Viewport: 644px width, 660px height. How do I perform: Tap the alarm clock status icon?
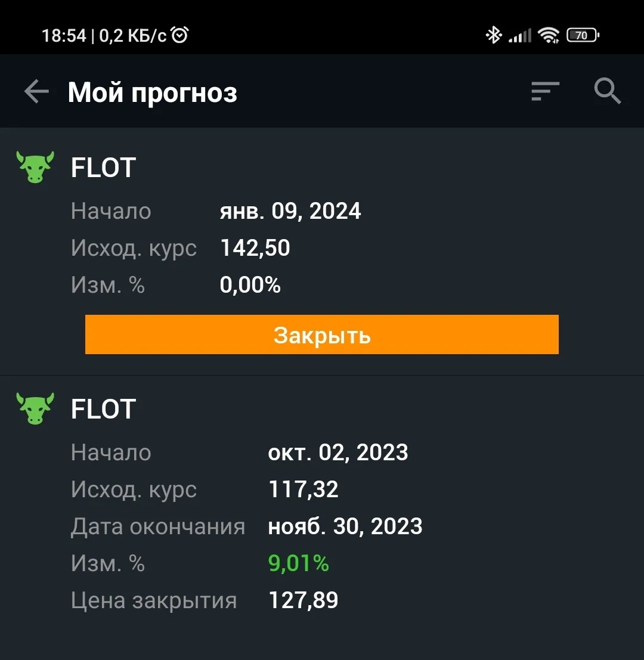point(181,35)
